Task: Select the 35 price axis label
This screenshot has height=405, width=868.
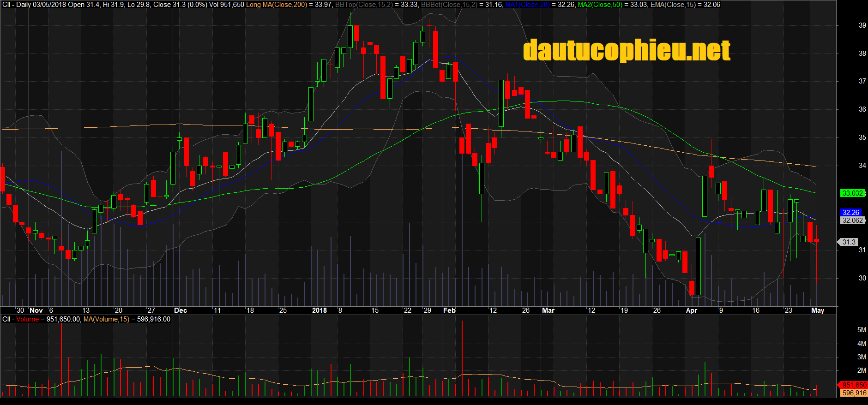Action: point(862,137)
